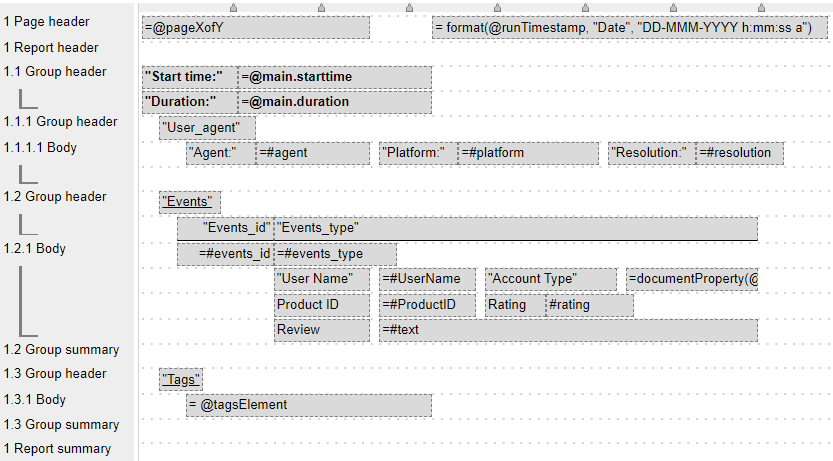
Task: Click the leftmost ruler tab stop marker
Action: pos(233,8)
